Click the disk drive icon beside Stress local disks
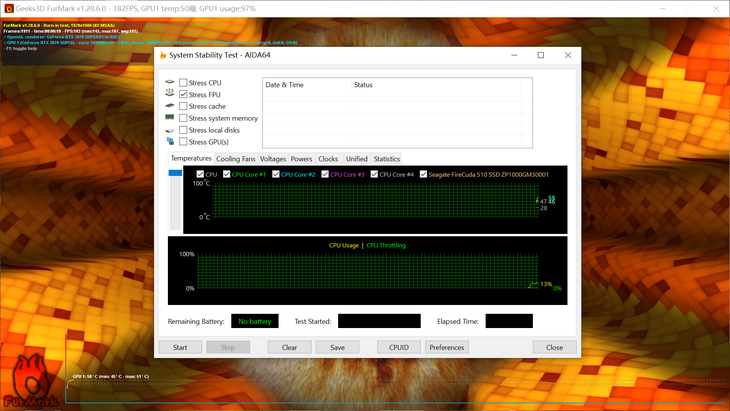The width and height of the screenshot is (730, 411). coord(170,130)
